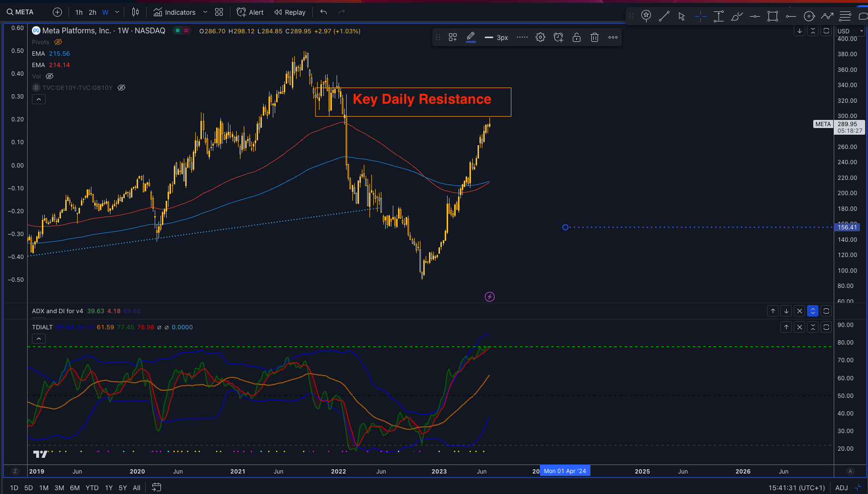Viewport: 868px width, 494px height.
Task: Select the arrow cursor tool
Action: click(x=682, y=16)
